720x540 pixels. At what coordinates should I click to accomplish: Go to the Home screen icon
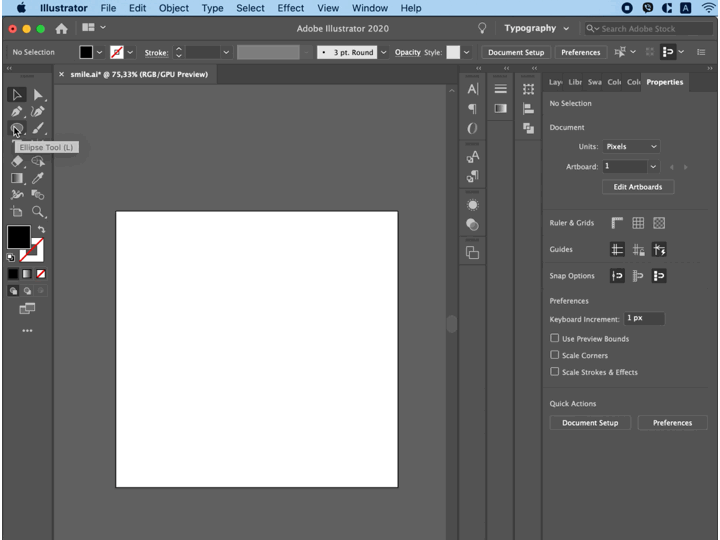62,29
